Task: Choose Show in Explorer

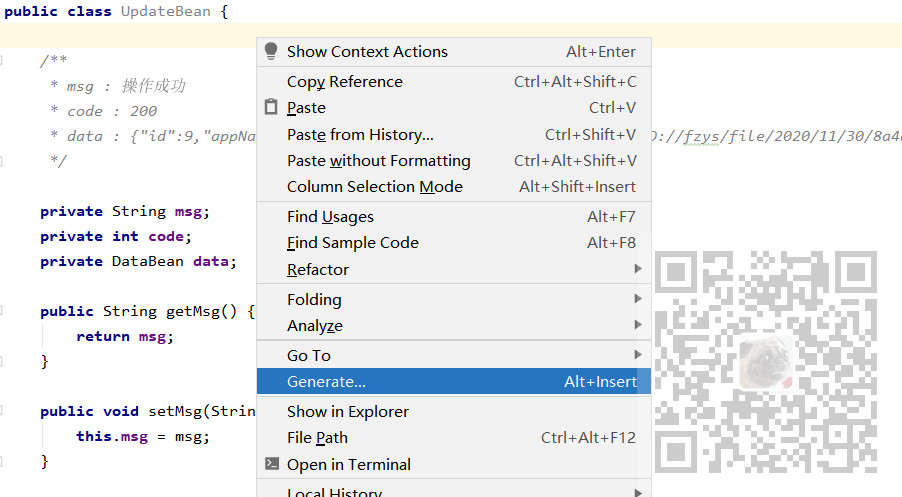Action: (347, 412)
